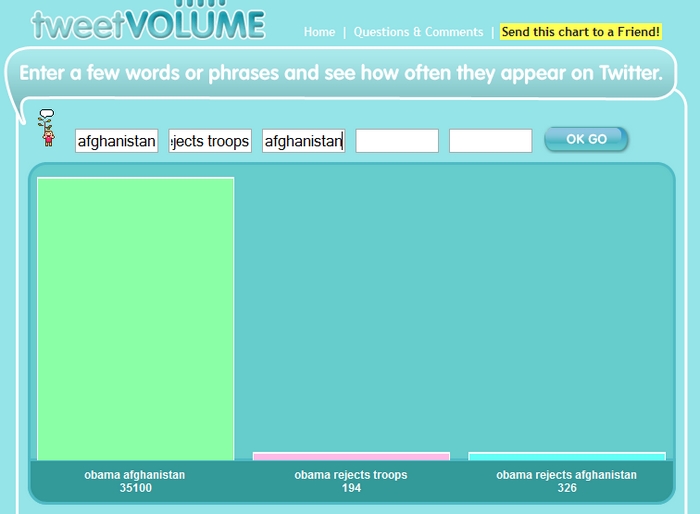Image resolution: width=700 pixels, height=514 pixels.
Task: Click the 194 count value
Action: tap(351, 488)
